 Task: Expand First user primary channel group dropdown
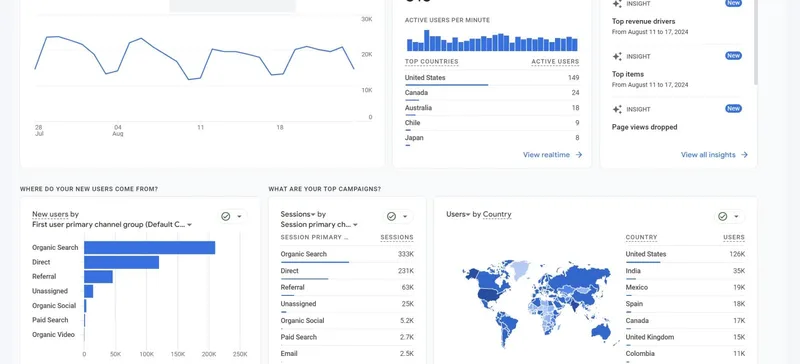112,224
